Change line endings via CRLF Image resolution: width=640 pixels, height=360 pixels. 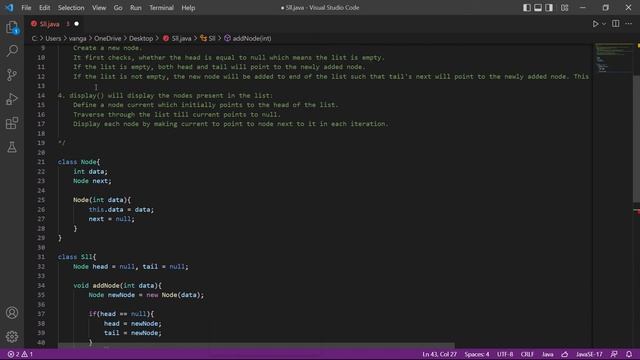(527, 354)
